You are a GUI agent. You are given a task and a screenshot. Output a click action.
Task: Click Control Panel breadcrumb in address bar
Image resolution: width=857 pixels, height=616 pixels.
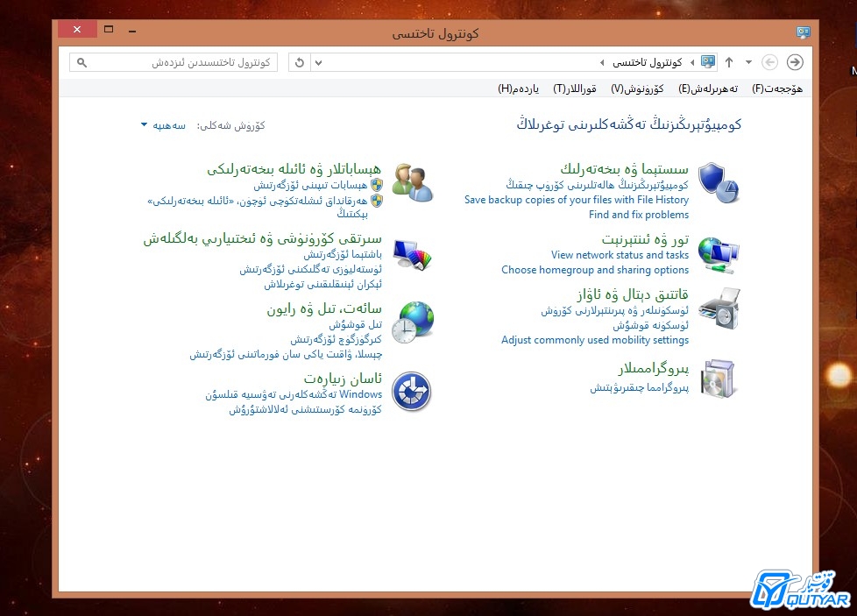(x=647, y=63)
